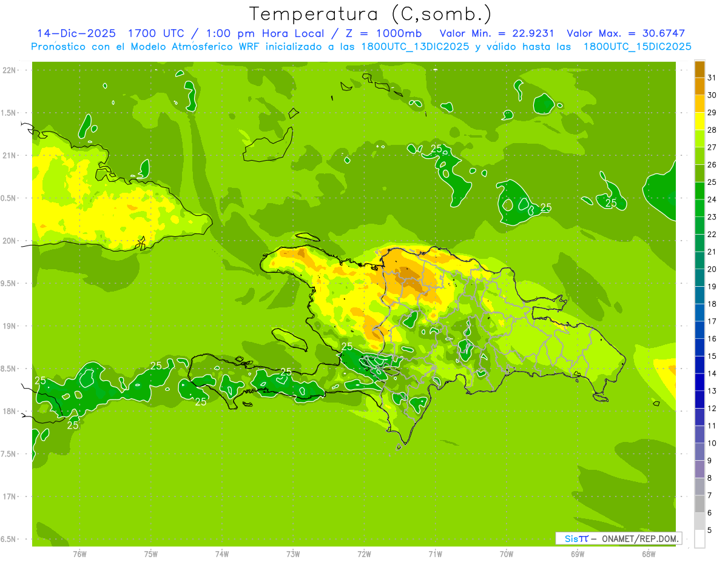The width and height of the screenshot is (728, 562).
Task: Select the '1800UTC_13DIC2025' initialization time
Action: tap(412, 47)
